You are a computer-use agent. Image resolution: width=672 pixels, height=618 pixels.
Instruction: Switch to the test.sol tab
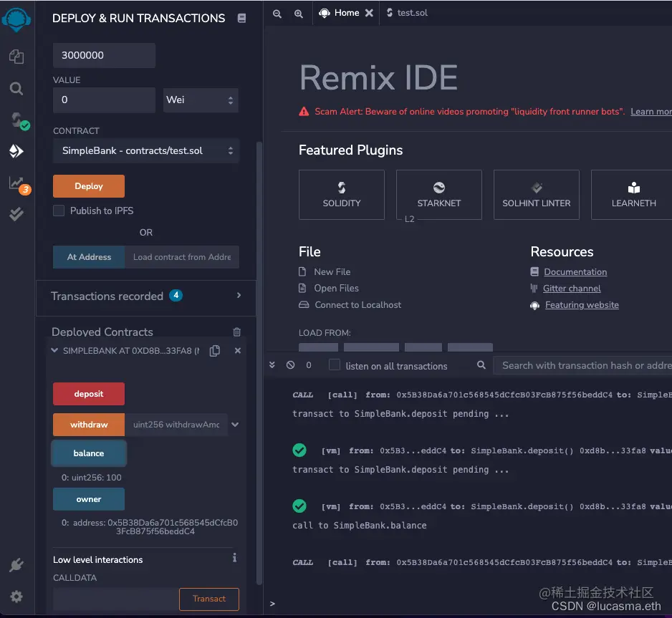pyautogui.click(x=407, y=13)
